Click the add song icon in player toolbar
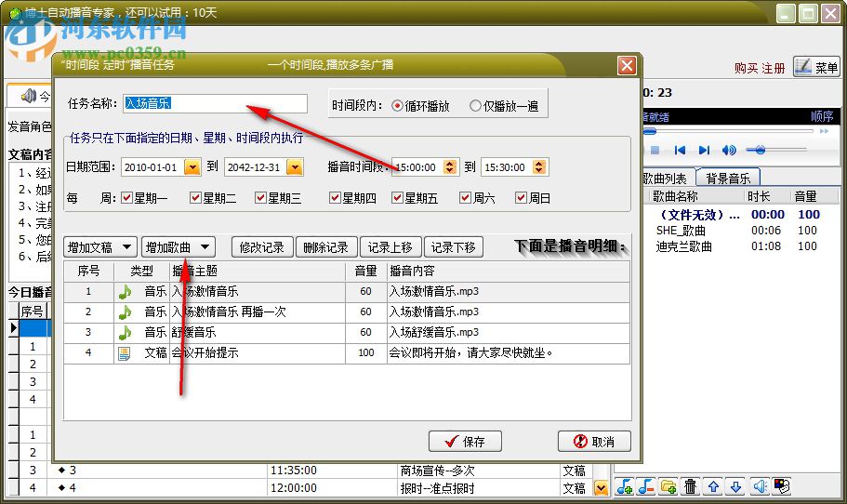Image resolution: width=847 pixels, height=504 pixels. (624, 486)
